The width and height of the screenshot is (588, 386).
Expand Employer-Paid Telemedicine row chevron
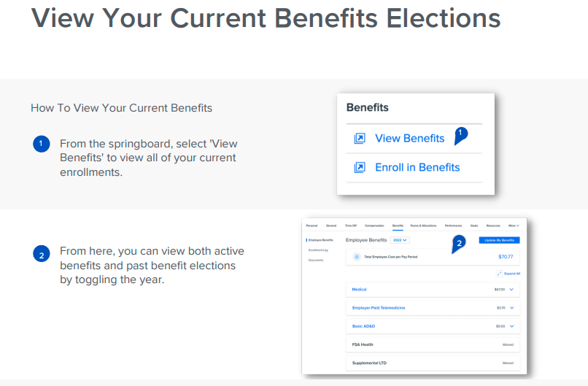[x=512, y=308]
